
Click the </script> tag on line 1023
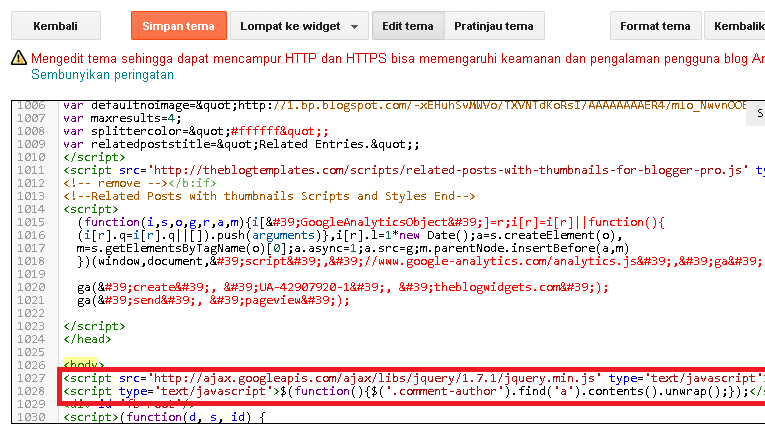click(x=94, y=326)
